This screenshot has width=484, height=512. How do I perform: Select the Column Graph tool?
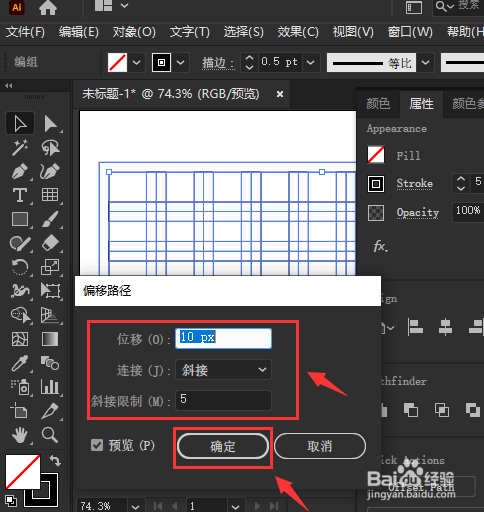(50, 387)
